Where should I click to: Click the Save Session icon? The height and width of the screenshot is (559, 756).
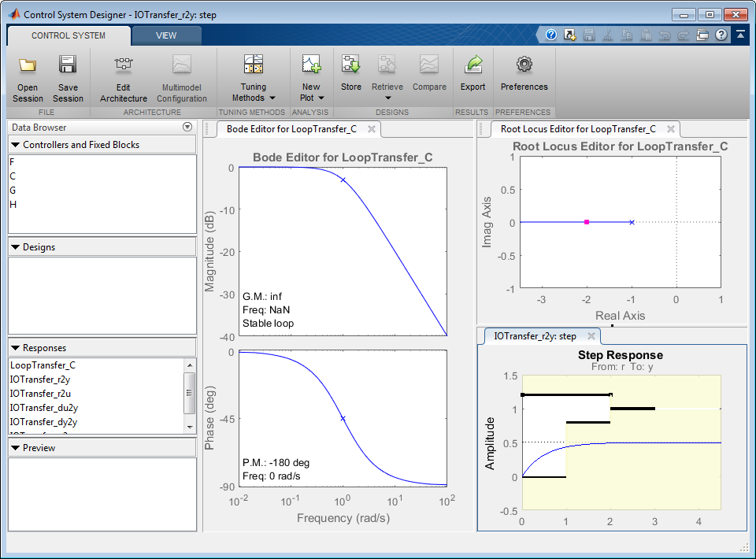coord(68,65)
